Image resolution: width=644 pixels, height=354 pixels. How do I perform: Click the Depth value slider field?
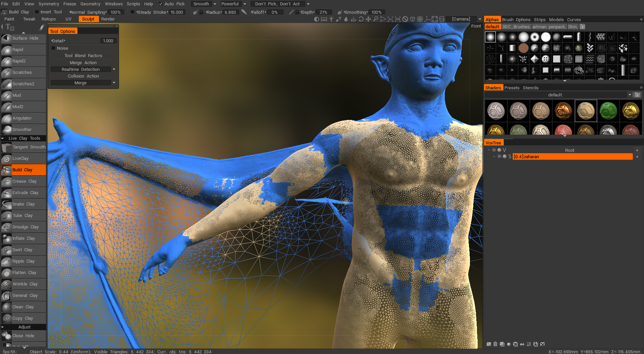pyautogui.click(x=323, y=12)
